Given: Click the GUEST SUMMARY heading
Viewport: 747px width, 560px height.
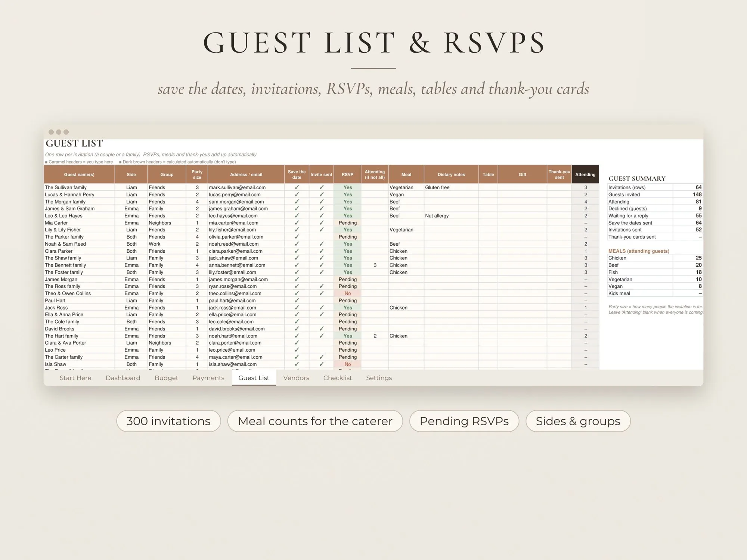Looking at the screenshot, I should coord(637,178).
